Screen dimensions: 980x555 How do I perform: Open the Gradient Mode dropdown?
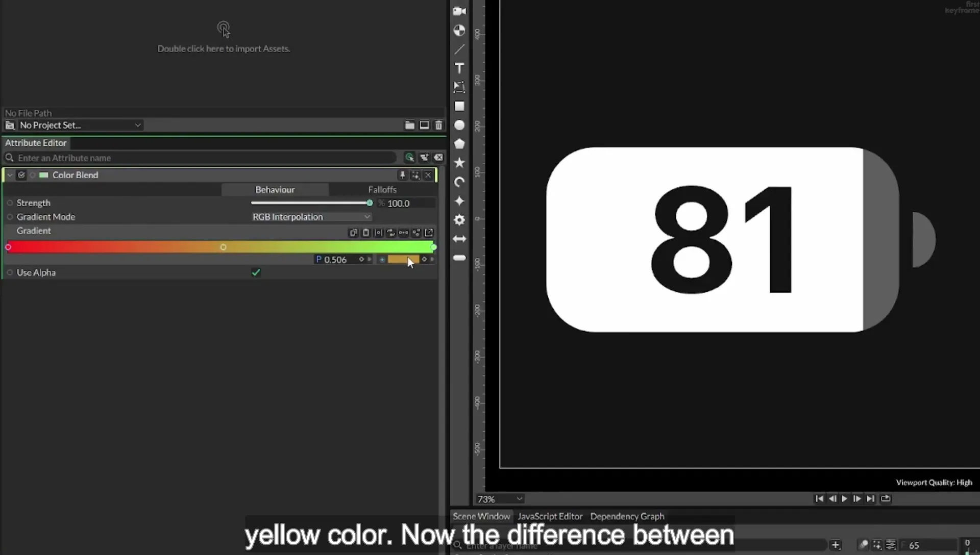click(x=311, y=217)
